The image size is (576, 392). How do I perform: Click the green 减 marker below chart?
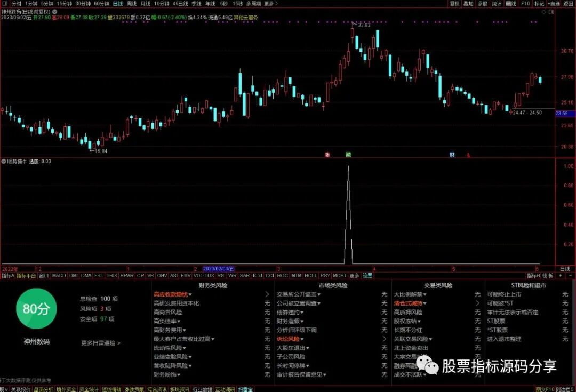point(348,155)
